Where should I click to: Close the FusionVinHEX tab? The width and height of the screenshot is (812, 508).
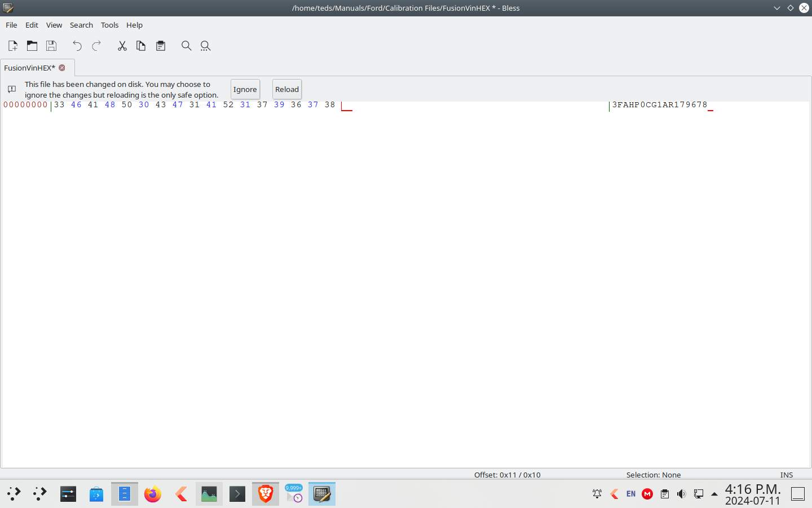pyautogui.click(x=62, y=68)
